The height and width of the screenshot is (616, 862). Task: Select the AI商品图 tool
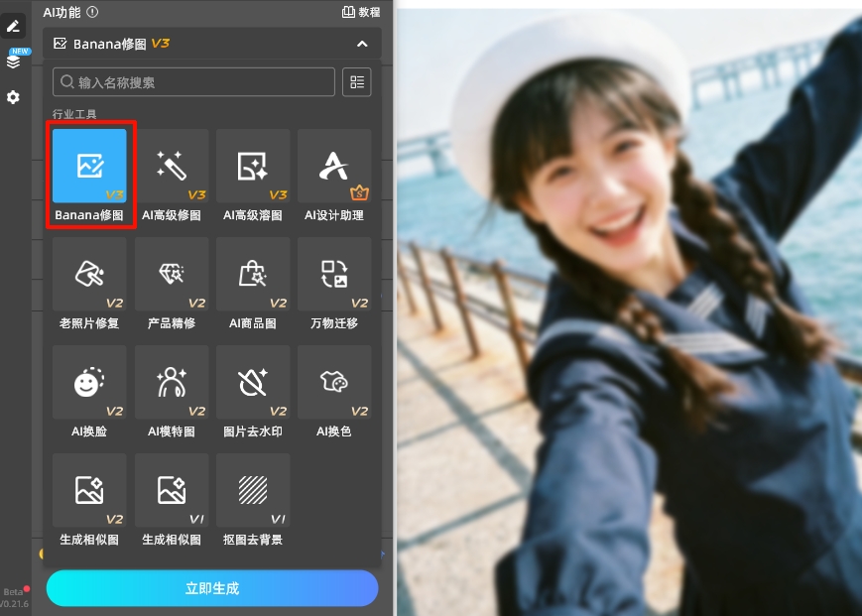252,274
